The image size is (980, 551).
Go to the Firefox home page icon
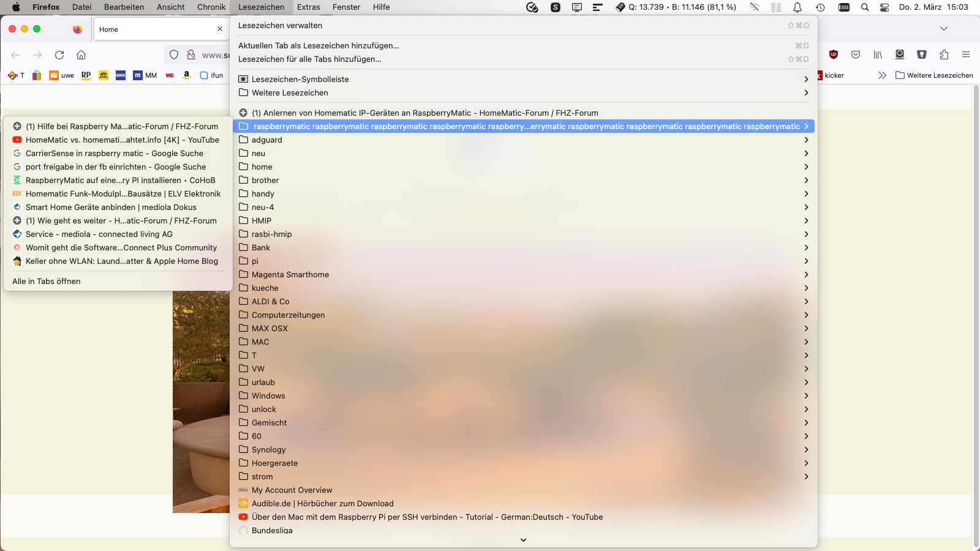[x=81, y=55]
